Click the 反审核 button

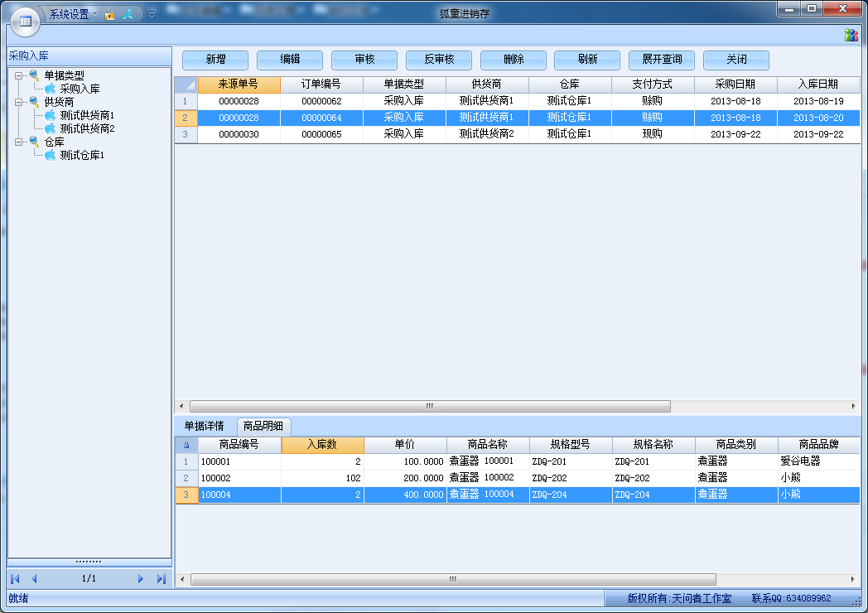pos(439,60)
